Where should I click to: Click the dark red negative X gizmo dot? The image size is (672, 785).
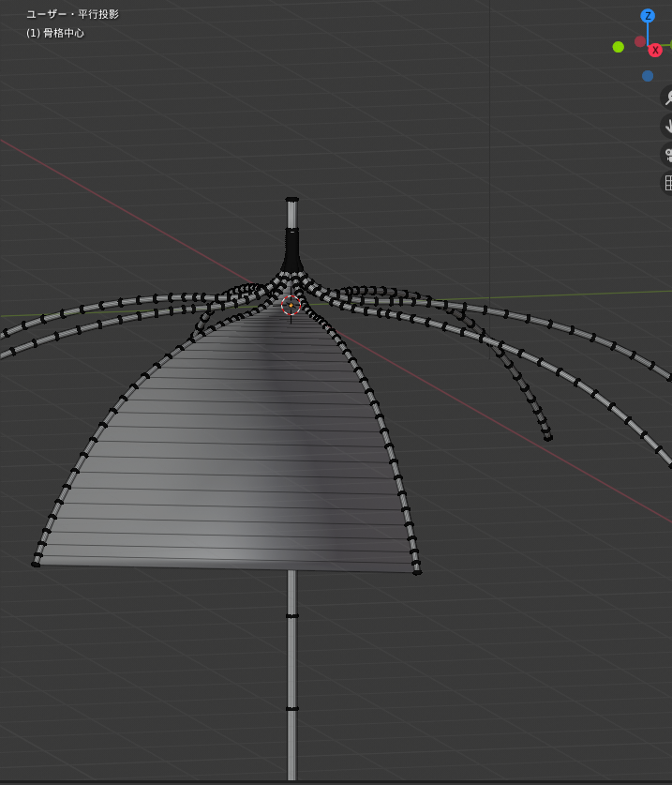[x=640, y=41]
